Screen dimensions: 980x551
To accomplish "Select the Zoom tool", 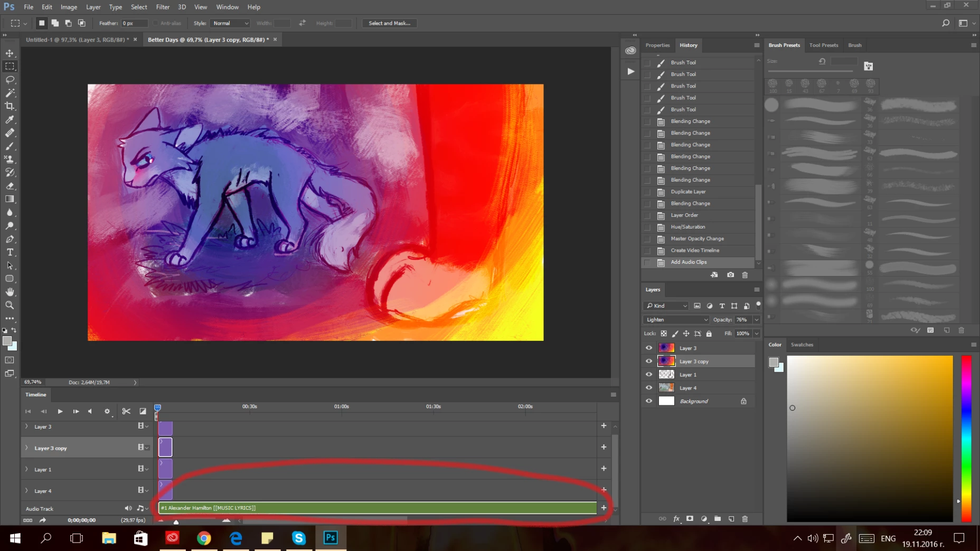I will [x=10, y=305].
